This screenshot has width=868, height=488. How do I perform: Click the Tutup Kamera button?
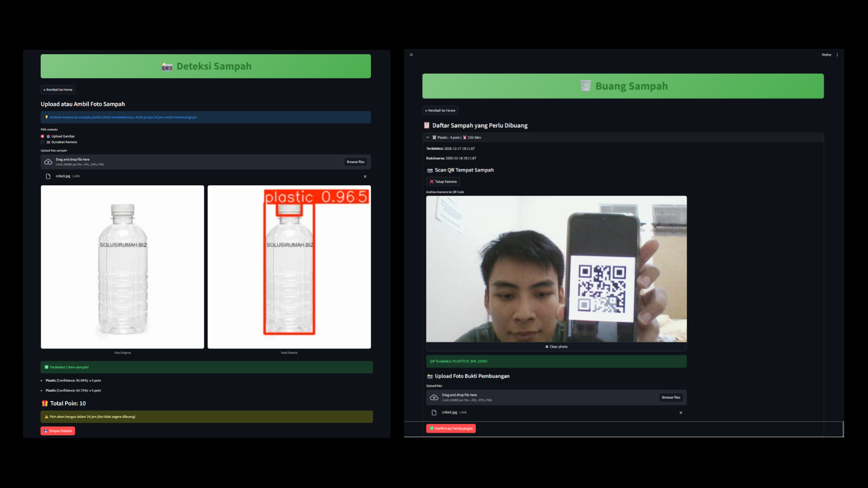click(443, 182)
